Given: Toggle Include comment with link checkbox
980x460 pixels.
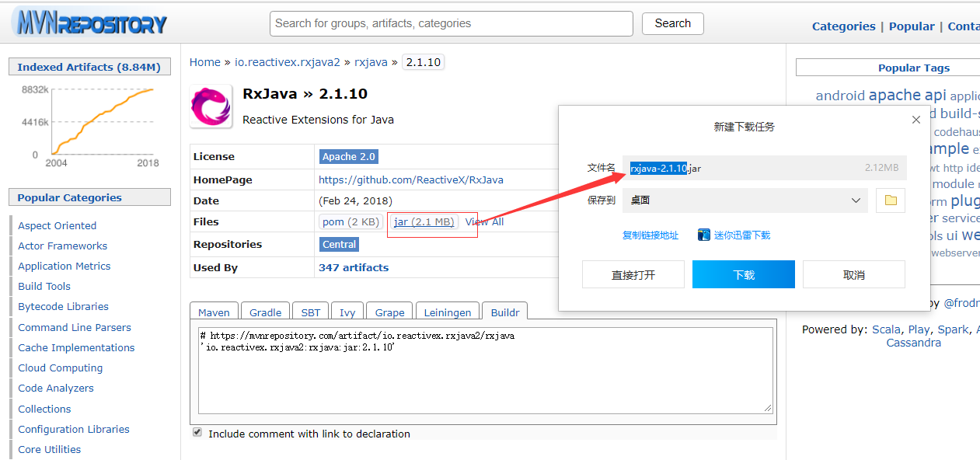Looking at the screenshot, I should (x=197, y=432).
